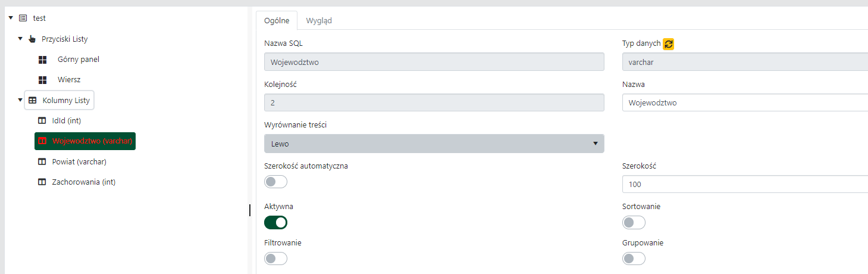This screenshot has height=274, width=868.
Task: Enable the Szerokość automatyczna switch
Action: [275, 182]
